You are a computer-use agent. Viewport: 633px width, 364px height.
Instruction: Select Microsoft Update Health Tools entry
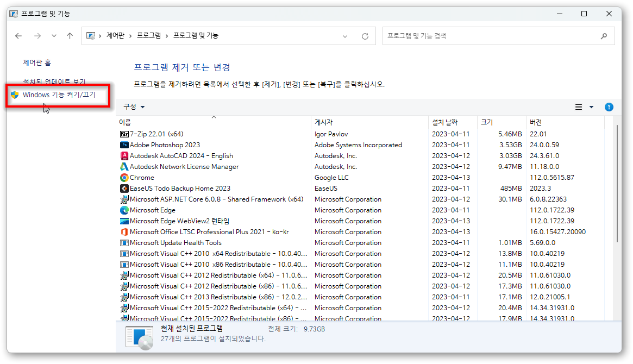(x=176, y=243)
